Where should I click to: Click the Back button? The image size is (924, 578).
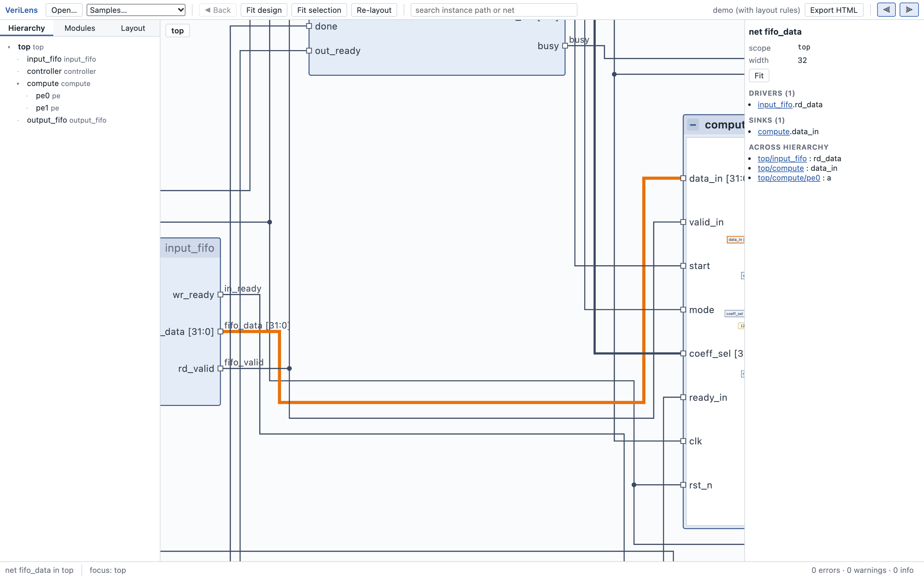pos(218,10)
